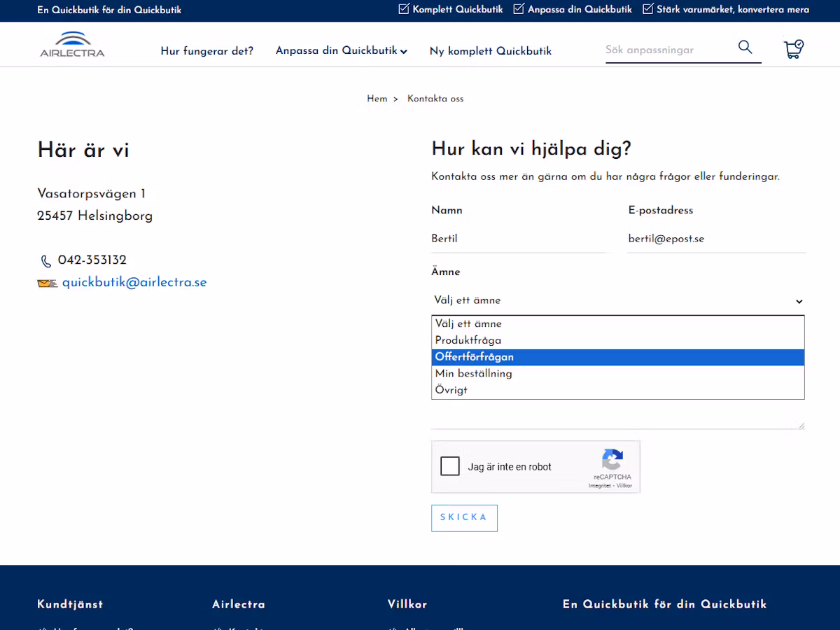Click the SKICKA button
This screenshot has width=840, height=630.
tap(464, 518)
